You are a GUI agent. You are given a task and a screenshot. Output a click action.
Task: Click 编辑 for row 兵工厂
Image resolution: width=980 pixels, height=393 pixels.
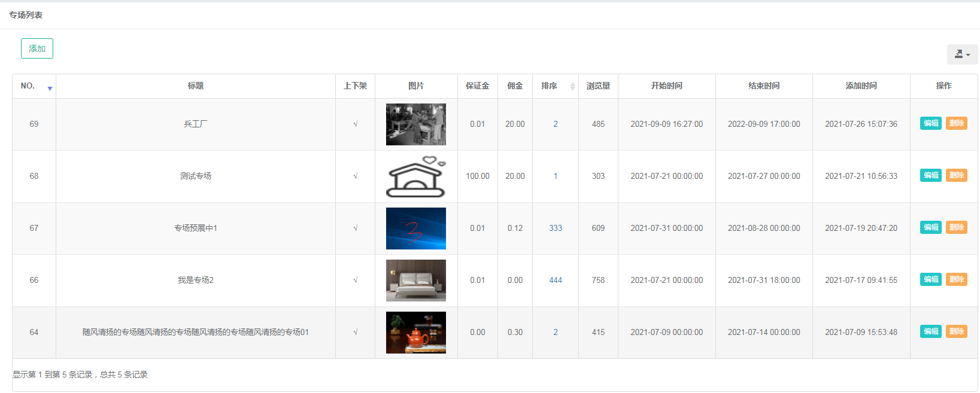pyautogui.click(x=931, y=123)
